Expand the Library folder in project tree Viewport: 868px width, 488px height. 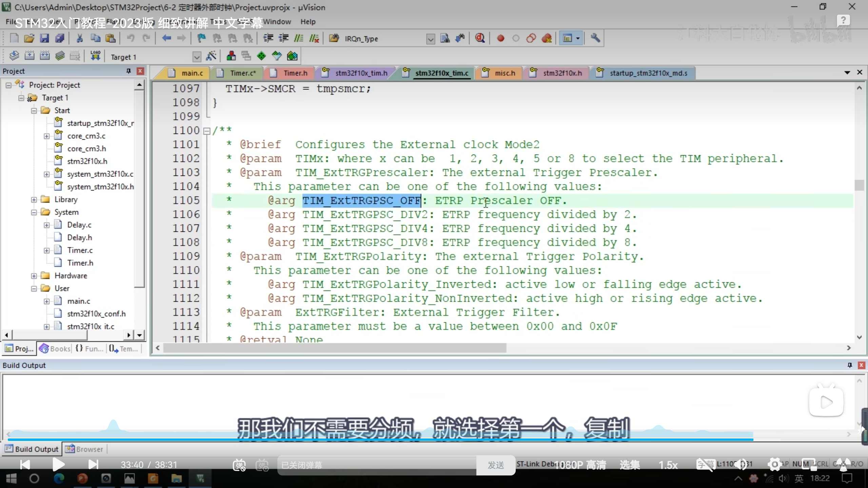coord(34,200)
